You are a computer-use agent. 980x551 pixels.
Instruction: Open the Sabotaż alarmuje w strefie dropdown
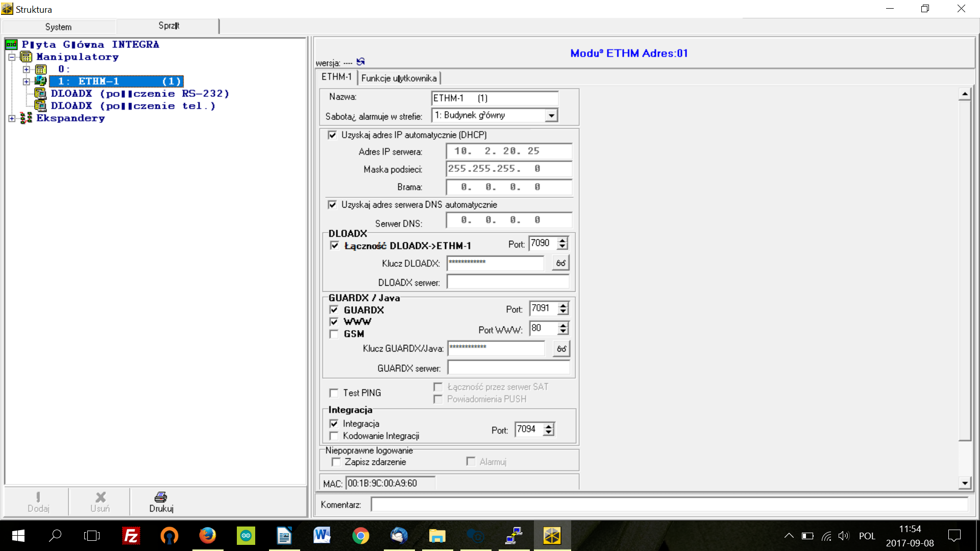(x=551, y=116)
